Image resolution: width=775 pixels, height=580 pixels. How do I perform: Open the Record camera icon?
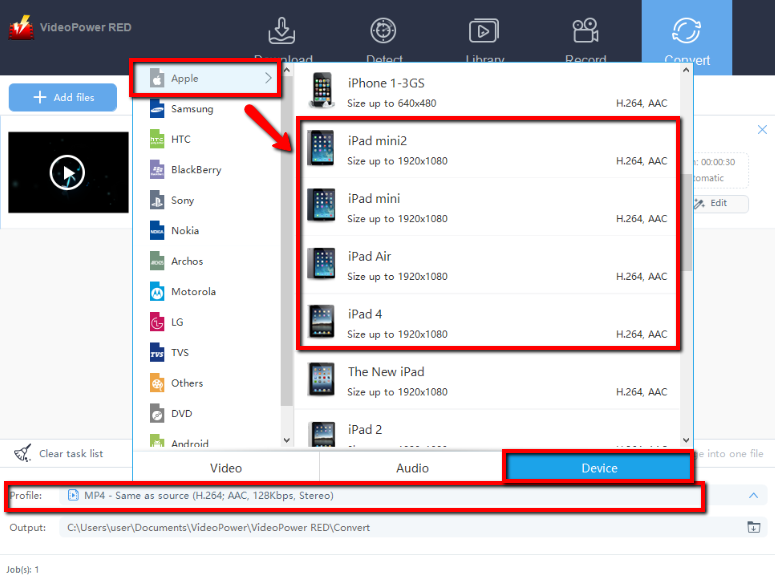click(x=585, y=31)
